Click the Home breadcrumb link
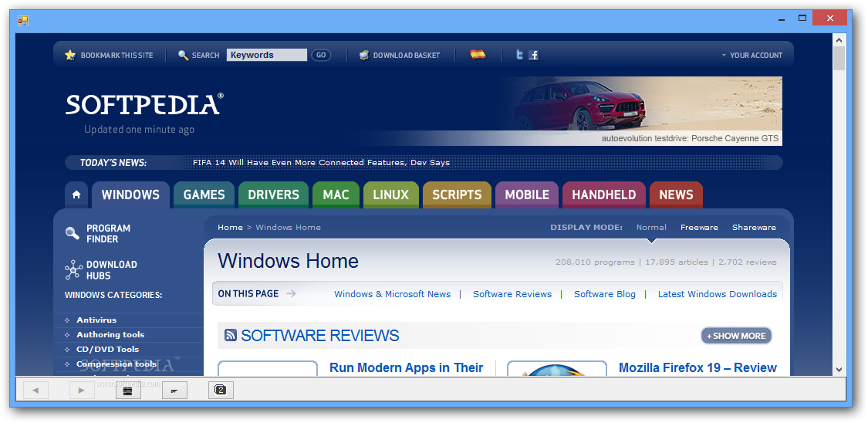The width and height of the screenshot is (868, 423). (230, 228)
